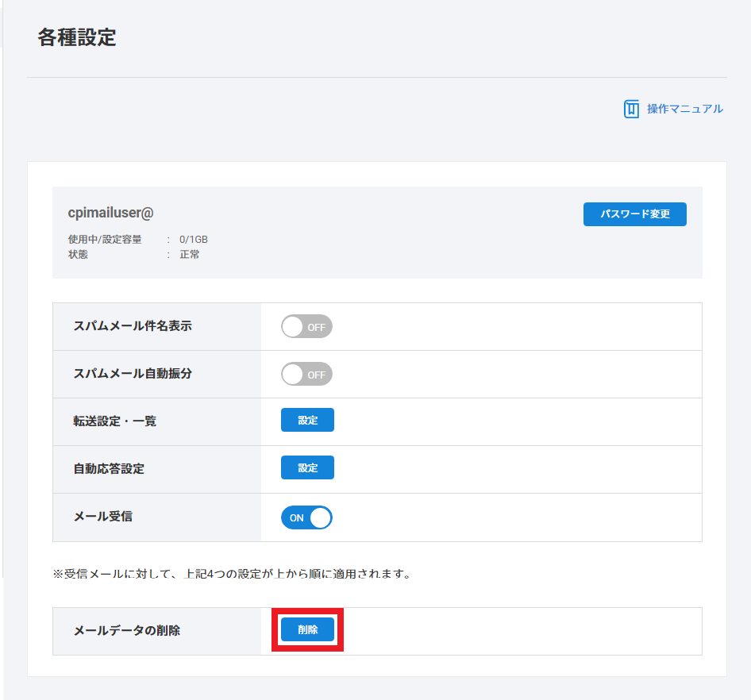The width and height of the screenshot is (751, 700).
Task: Select the cpimailuser@ account name
Action: [x=110, y=213]
